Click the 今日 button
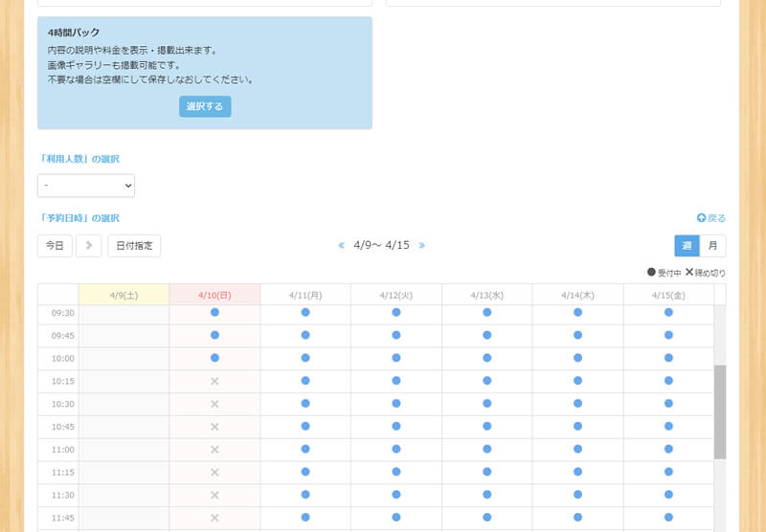 click(55, 246)
